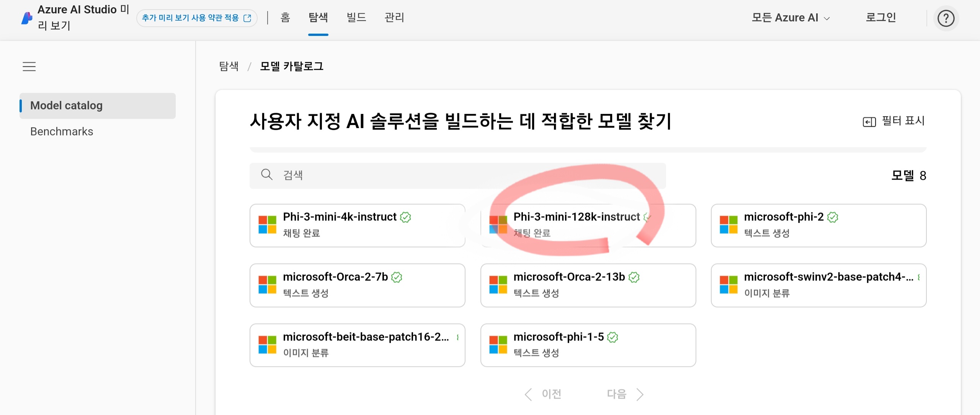
Task: Click the Azure AI Studio logo icon
Action: tap(26, 18)
